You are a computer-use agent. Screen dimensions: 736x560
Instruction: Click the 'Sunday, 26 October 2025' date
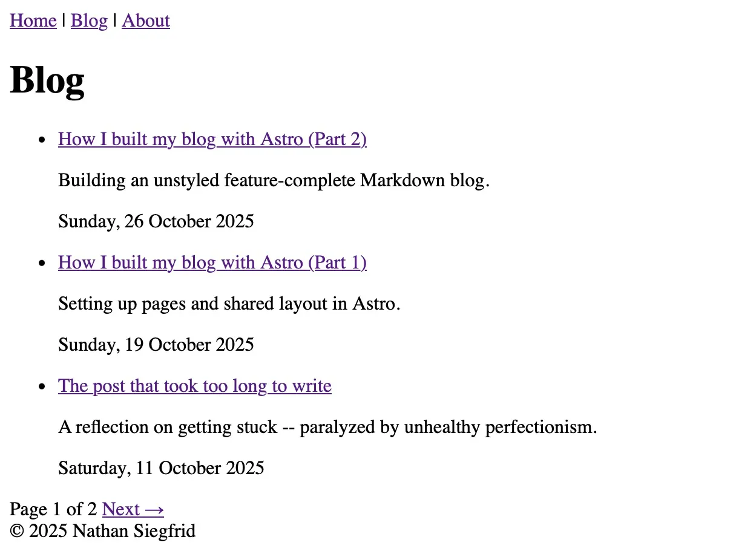tap(156, 221)
